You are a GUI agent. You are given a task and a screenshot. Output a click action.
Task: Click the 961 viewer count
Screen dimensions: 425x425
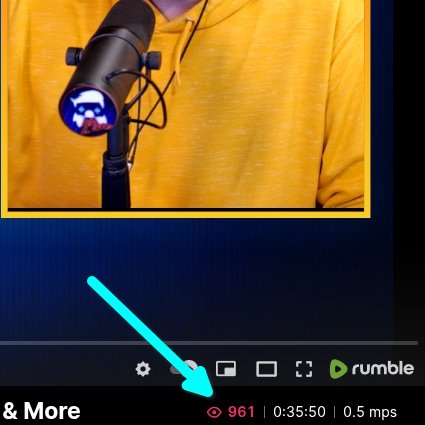pos(242,412)
